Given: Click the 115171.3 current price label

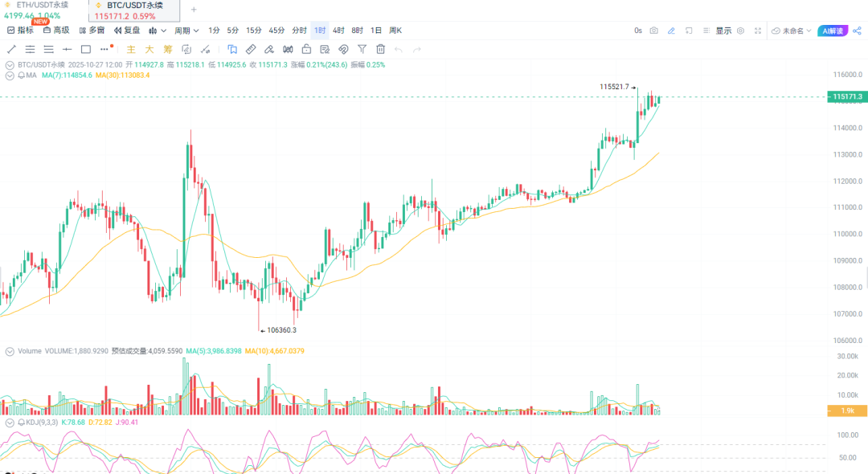Looking at the screenshot, I should coord(847,96).
